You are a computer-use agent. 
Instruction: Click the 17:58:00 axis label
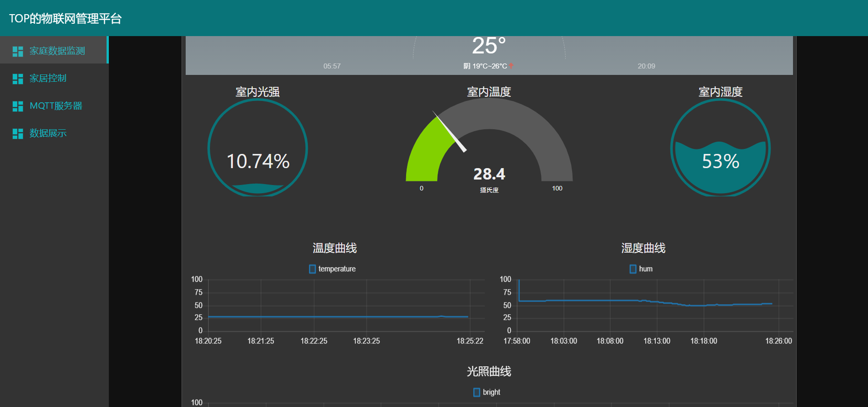[517, 341]
